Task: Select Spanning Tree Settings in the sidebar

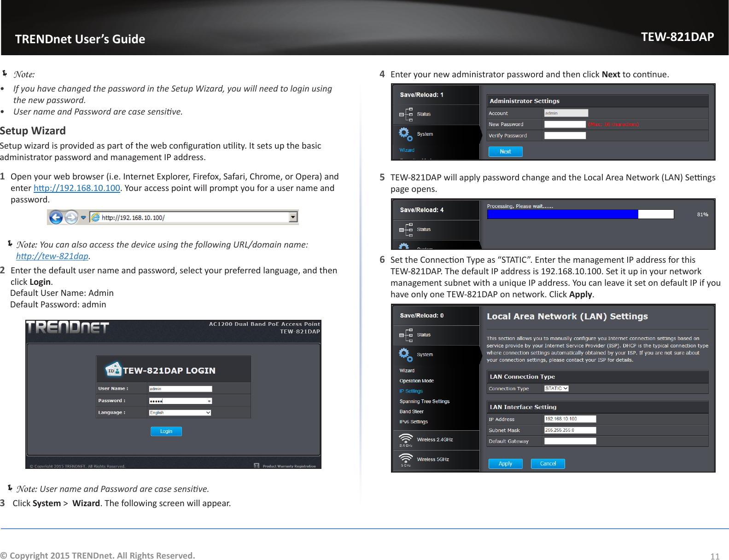Action: tap(425, 402)
